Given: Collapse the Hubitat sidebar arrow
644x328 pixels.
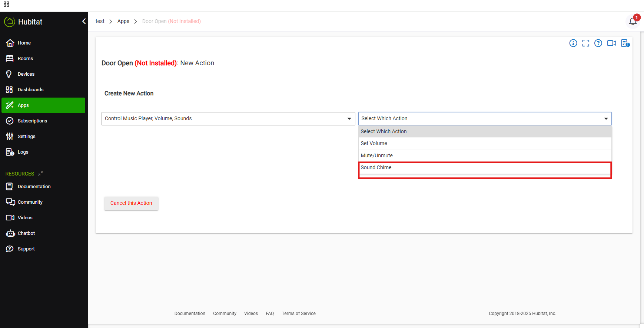Looking at the screenshot, I should click(84, 22).
